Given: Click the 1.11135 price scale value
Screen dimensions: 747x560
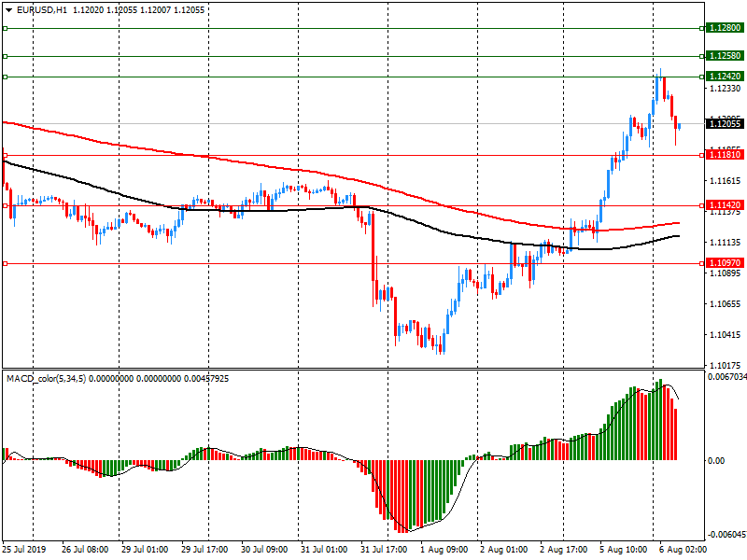Looking at the screenshot, I should (x=726, y=243).
